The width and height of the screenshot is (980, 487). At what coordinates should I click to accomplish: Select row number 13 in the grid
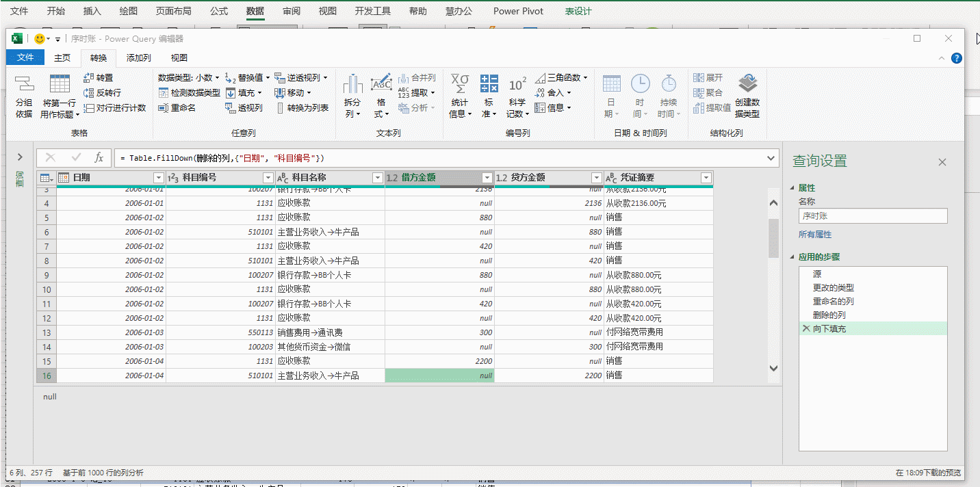coord(47,332)
